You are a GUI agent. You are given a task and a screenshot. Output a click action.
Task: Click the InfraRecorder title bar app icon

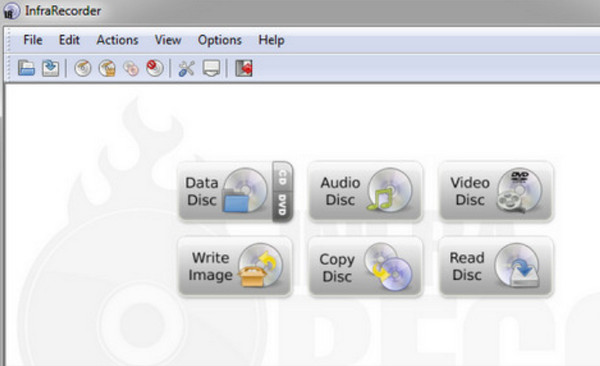tap(11, 11)
